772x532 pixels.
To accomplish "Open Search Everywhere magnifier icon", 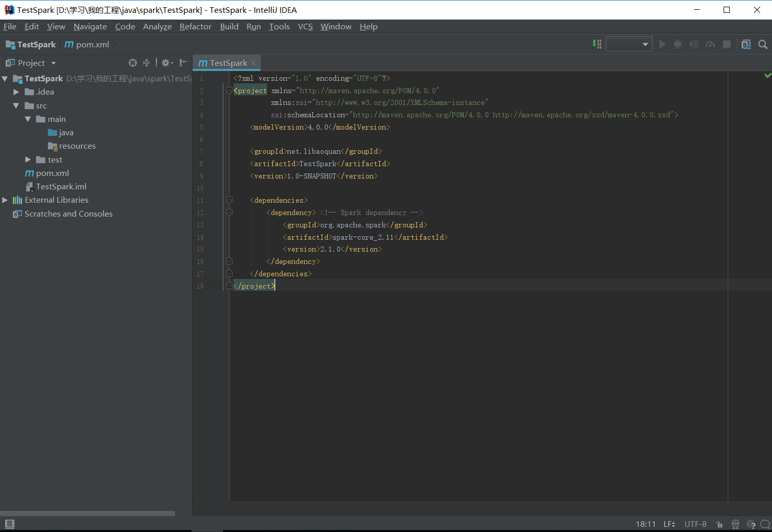I will pyautogui.click(x=763, y=45).
